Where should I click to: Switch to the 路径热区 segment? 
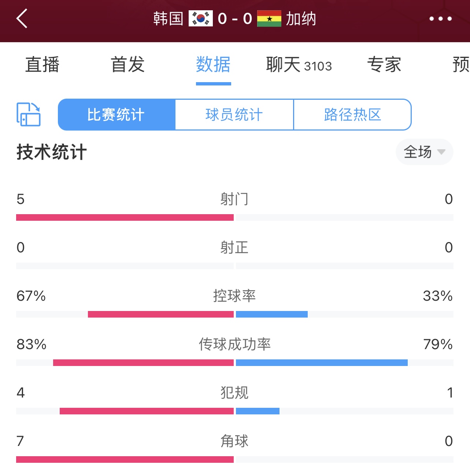(x=352, y=114)
